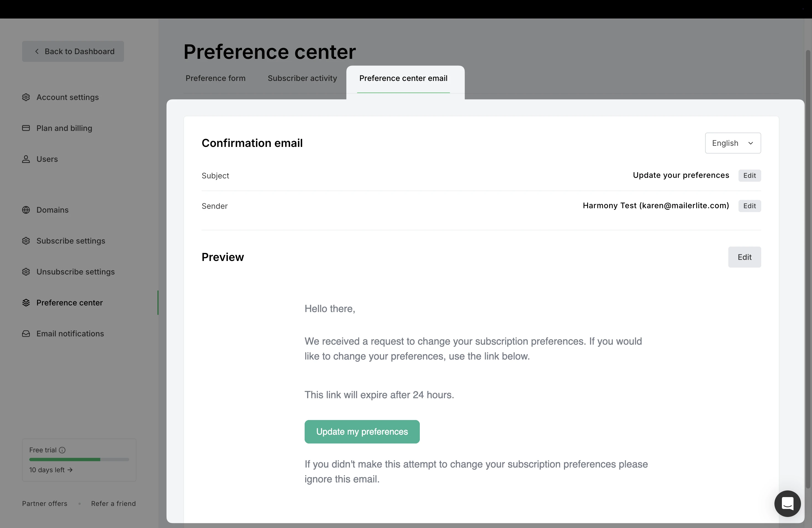The width and height of the screenshot is (812, 528).
Task: Click the 10 days left link
Action: (x=51, y=470)
